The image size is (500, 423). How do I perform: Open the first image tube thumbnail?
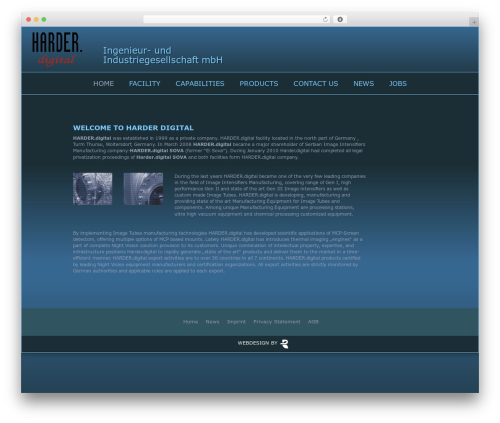pyautogui.click(x=93, y=189)
